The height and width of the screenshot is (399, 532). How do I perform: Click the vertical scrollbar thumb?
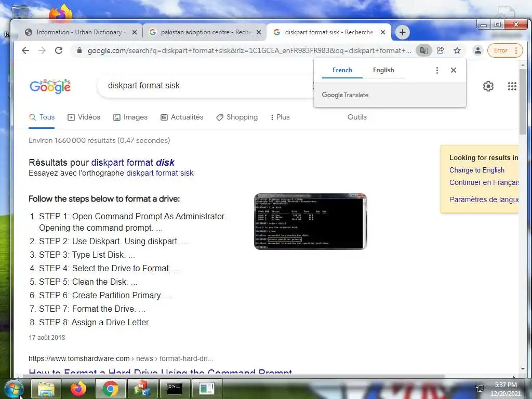click(523, 102)
